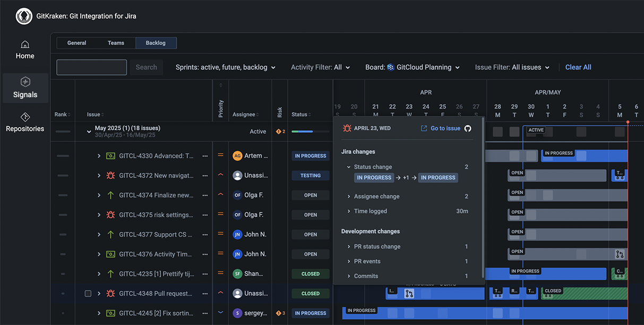644x325 pixels.
Task: Click the pull request icon on GITCL-4348's timeline bar
Action: 409,294
